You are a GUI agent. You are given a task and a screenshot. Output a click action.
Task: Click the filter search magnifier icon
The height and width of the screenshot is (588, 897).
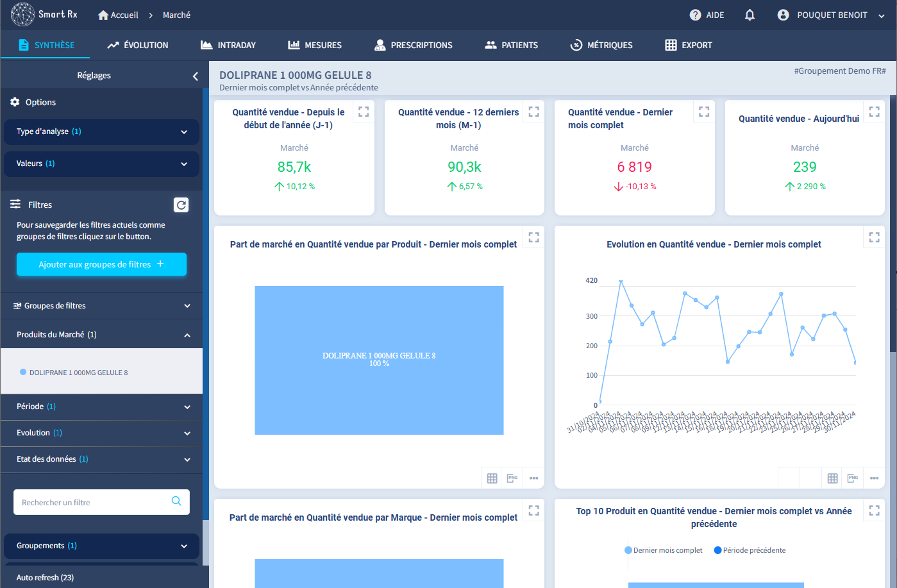point(176,501)
